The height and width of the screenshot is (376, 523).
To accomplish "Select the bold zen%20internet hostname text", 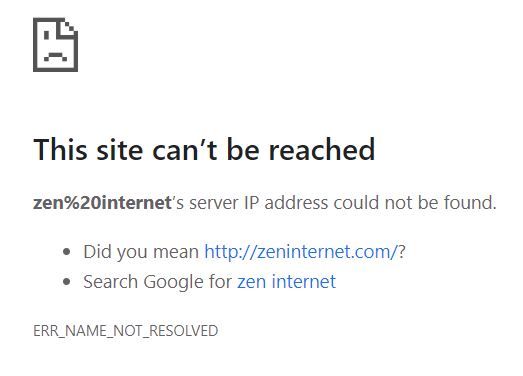I will click(x=102, y=203).
